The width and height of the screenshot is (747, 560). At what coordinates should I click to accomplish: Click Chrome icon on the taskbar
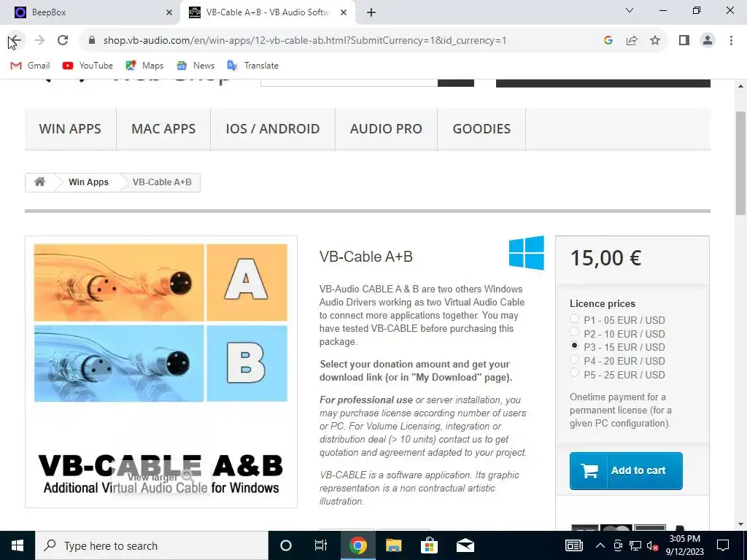357,545
